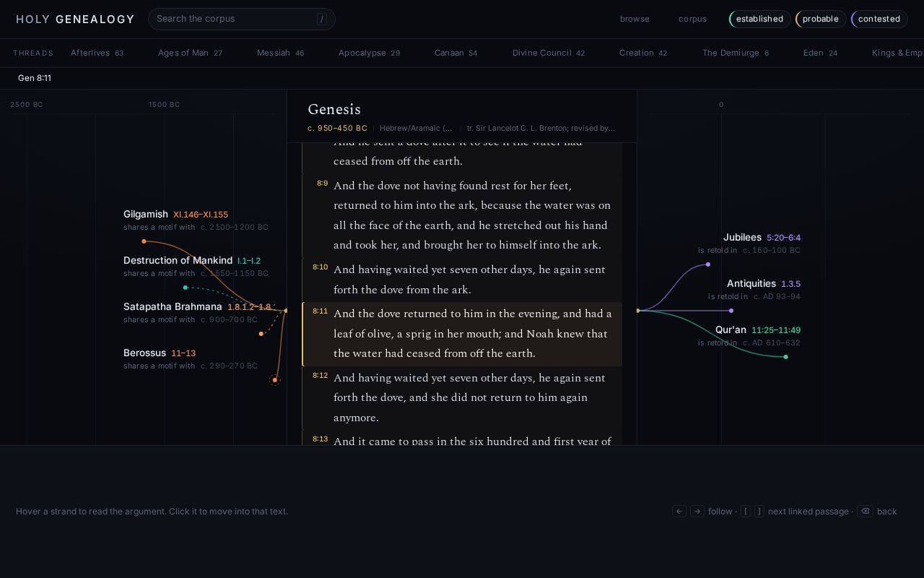
Task: Go to the browse page
Action: [x=635, y=19]
